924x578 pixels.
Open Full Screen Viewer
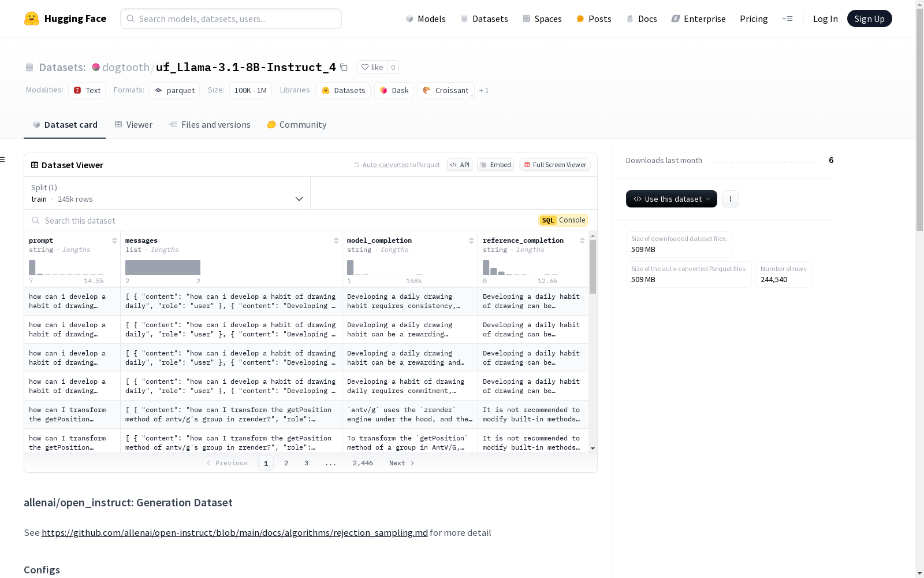tap(555, 165)
